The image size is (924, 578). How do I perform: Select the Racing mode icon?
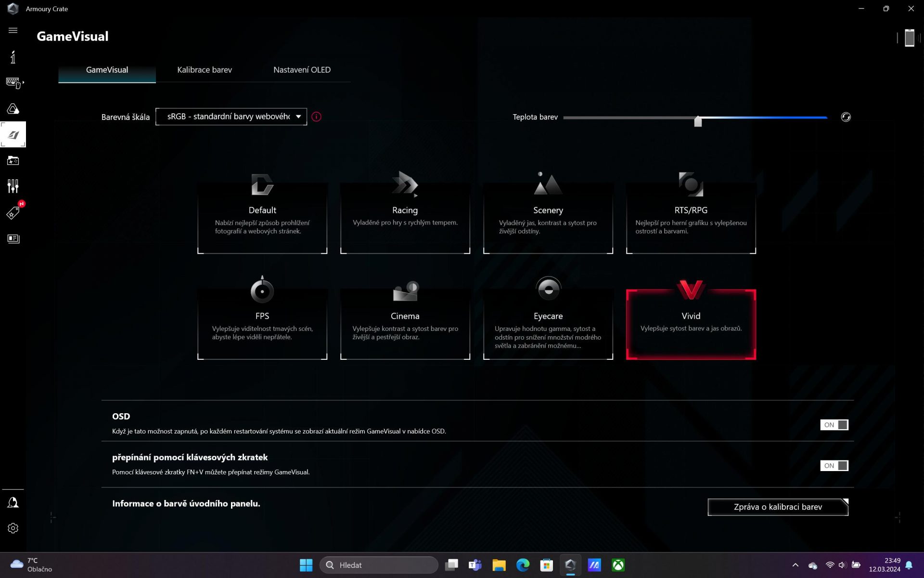click(405, 184)
